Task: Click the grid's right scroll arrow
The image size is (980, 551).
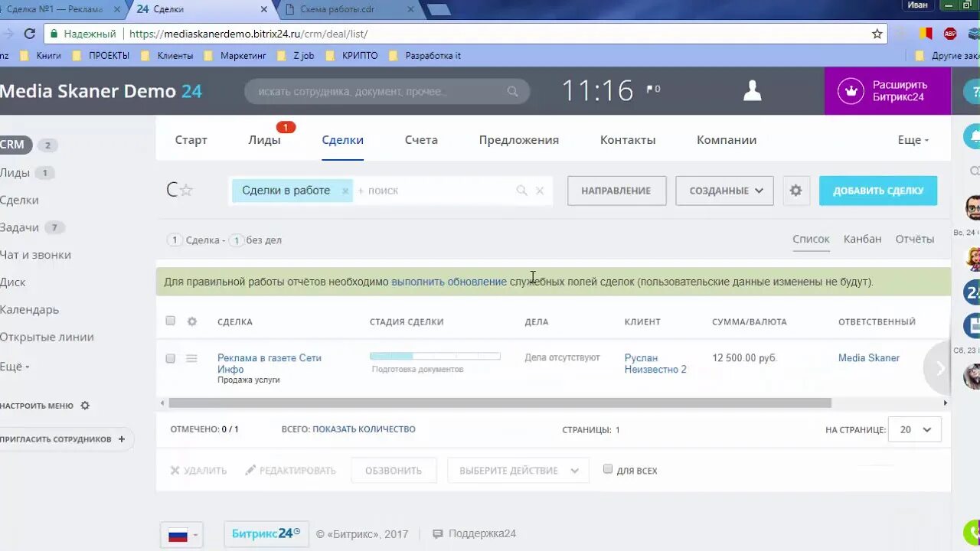Action: (x=946, y=403)
